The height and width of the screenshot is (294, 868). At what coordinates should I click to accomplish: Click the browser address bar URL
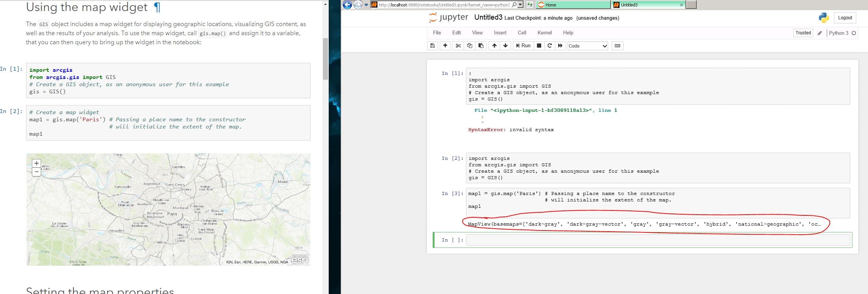point(444,5)
